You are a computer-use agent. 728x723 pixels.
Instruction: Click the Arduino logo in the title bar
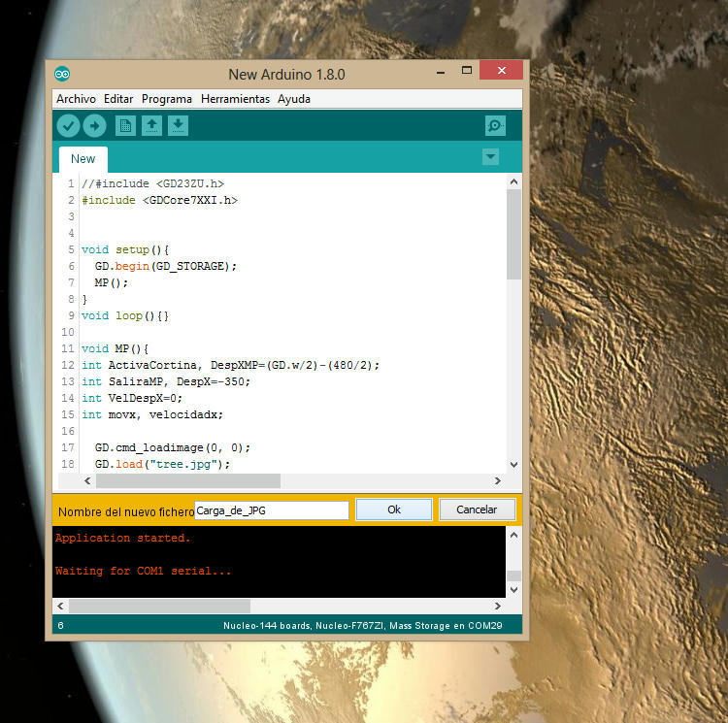[x=62, y=74]
